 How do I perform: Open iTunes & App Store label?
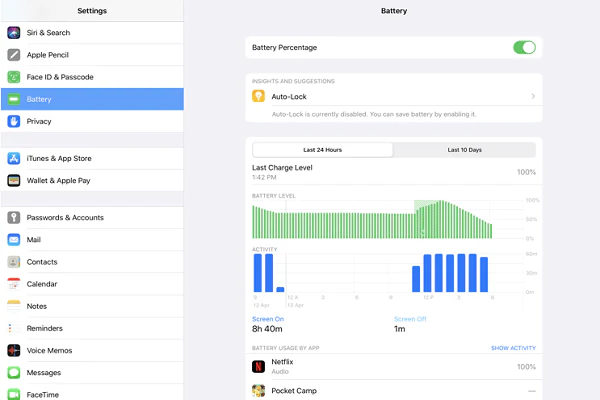click(x=59, y=158)
